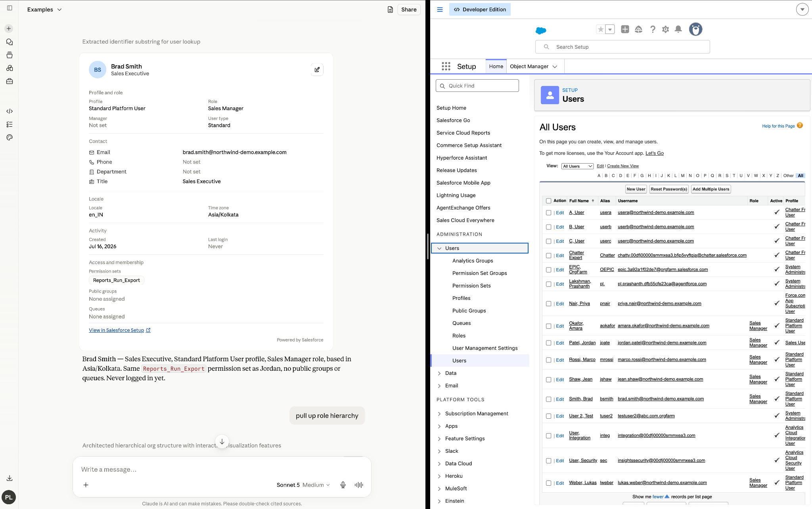This screenshot has height=509, width=812.
Task: Select checkbox for Weber, Lukas
Action: click(549, 483)
